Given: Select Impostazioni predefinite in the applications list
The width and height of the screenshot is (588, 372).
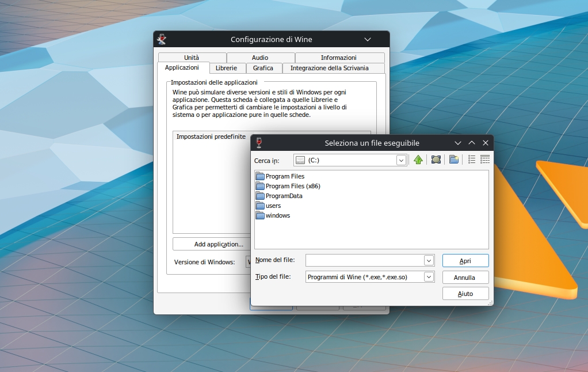Looking at the screenshot, I should point(211,136).
